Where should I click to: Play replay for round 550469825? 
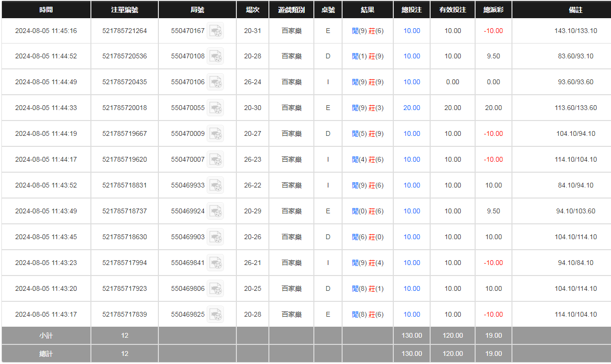[x=215, y=315]
